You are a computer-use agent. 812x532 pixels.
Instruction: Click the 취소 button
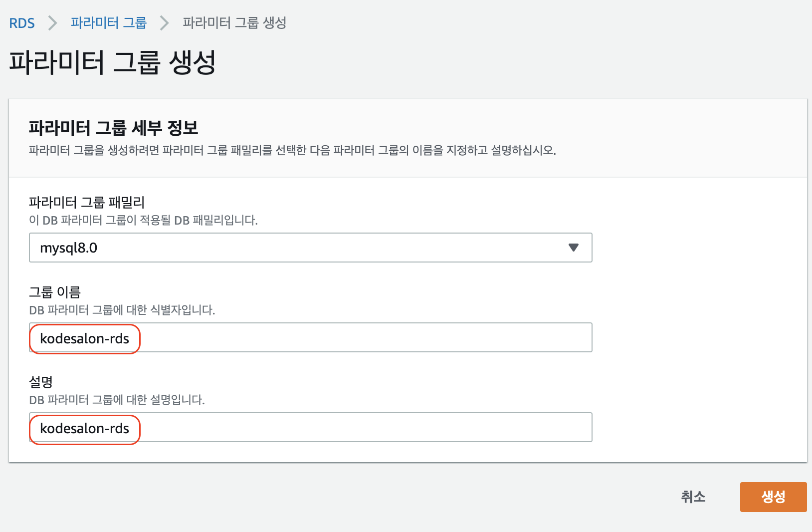(693, 497)
